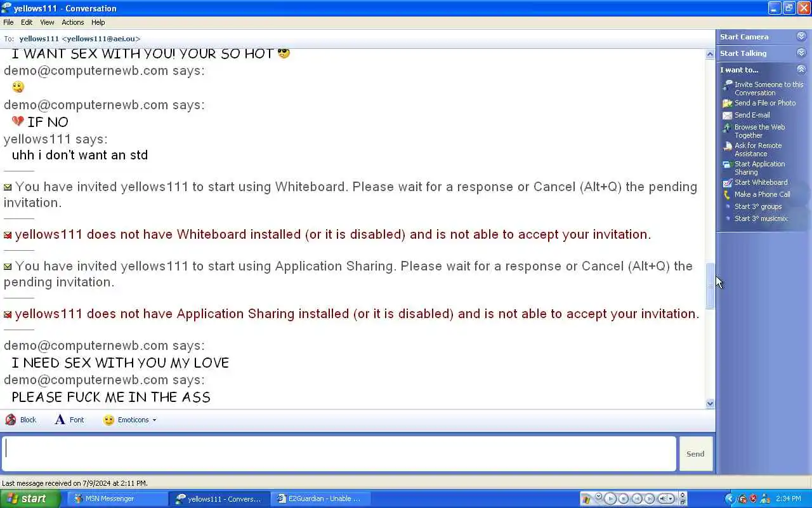The image size is (812, 508).
Task: Click the chat scrollbar thumb
Action: [710, 286]
